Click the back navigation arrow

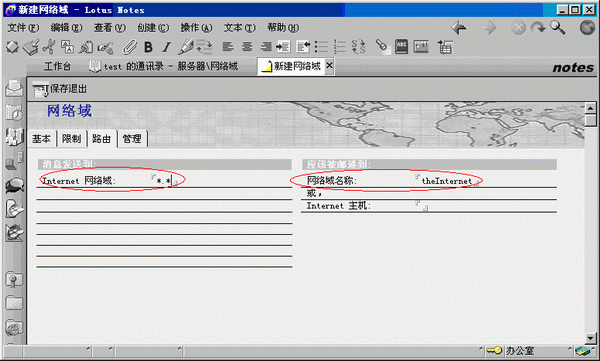click(458, 28)
